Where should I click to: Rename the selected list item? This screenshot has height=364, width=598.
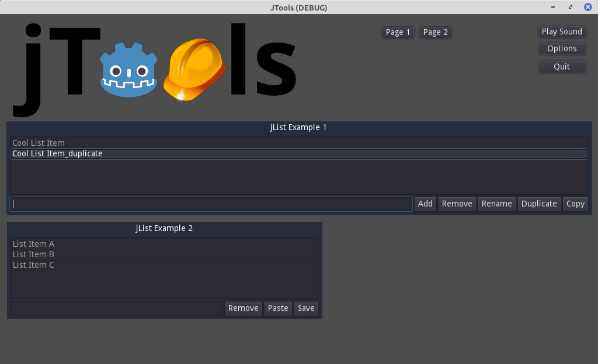[x=496, y=204]
